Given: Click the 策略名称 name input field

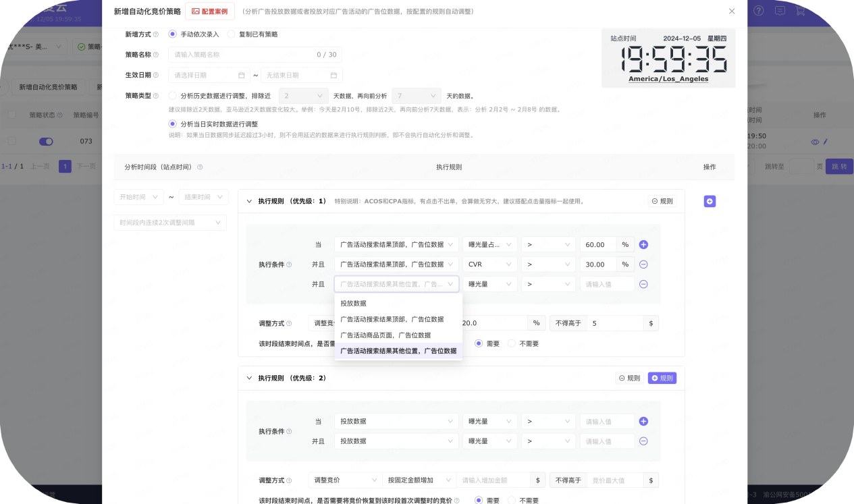Looking at the screenshot, I should click(250, 54).
